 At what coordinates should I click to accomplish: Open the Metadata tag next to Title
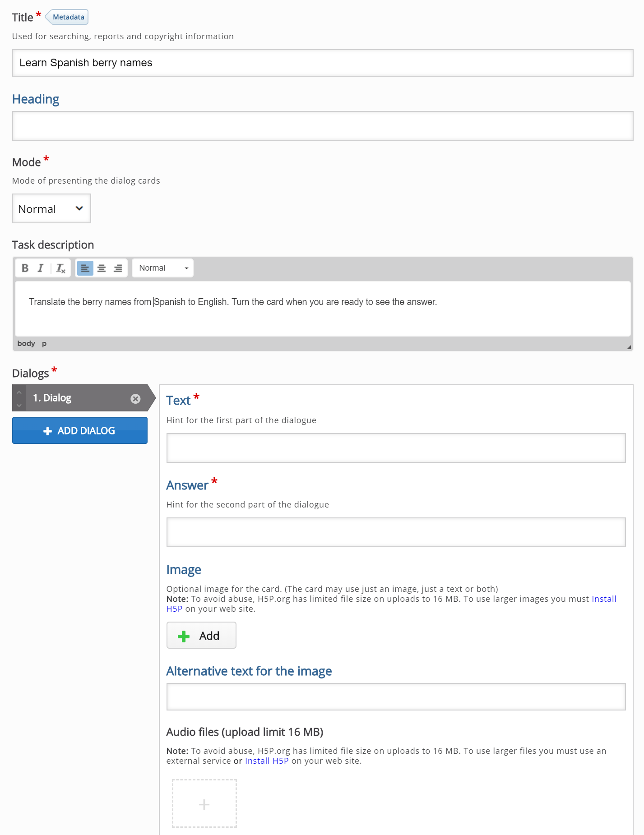tap(68, 17)
